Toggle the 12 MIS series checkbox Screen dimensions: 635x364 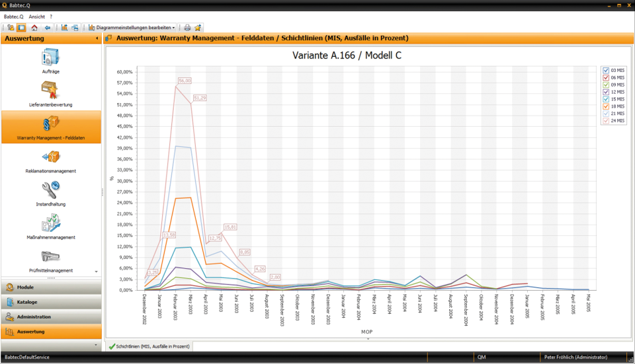point(606,92)
